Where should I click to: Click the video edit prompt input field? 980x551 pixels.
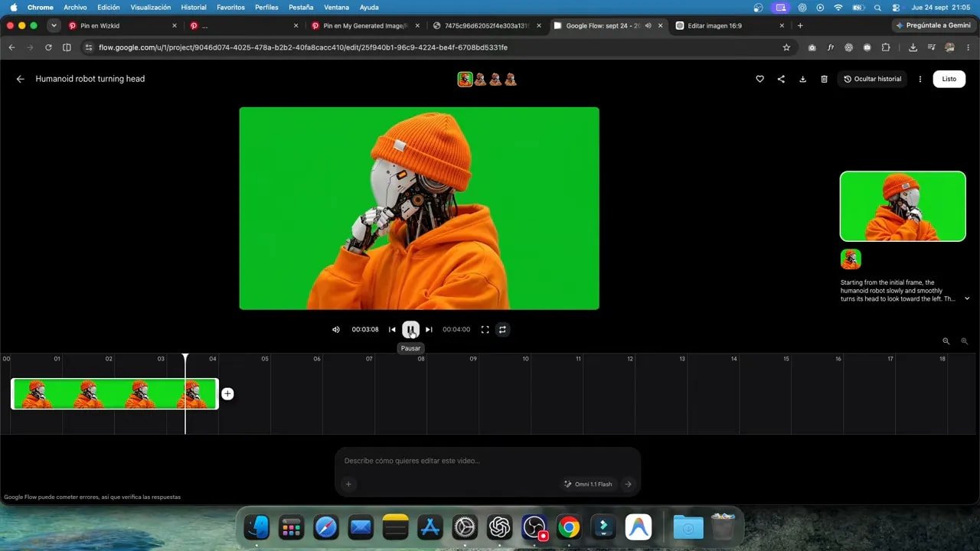pos(488,461)
